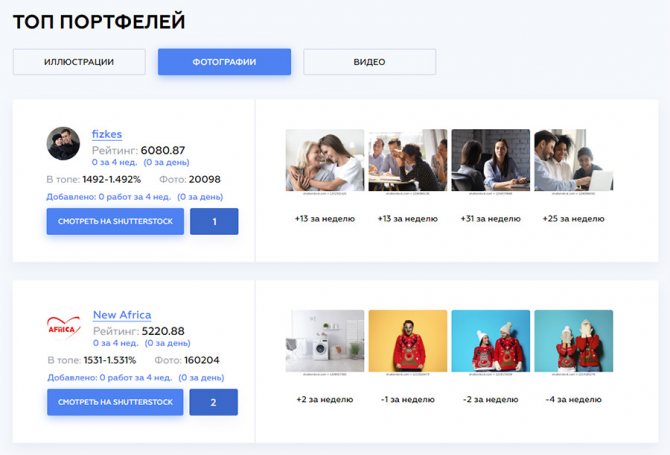Click the +2 за неделю label

(325, 399)
